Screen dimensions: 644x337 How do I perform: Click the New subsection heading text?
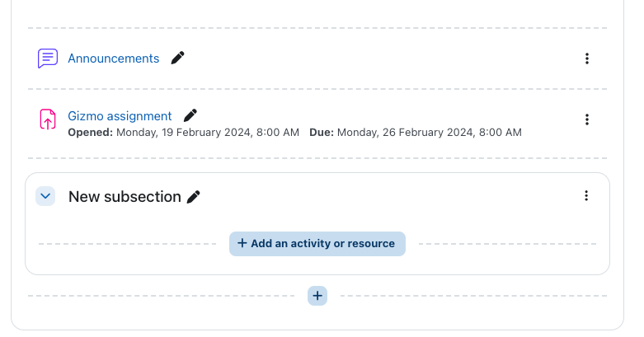click(125, 197)
